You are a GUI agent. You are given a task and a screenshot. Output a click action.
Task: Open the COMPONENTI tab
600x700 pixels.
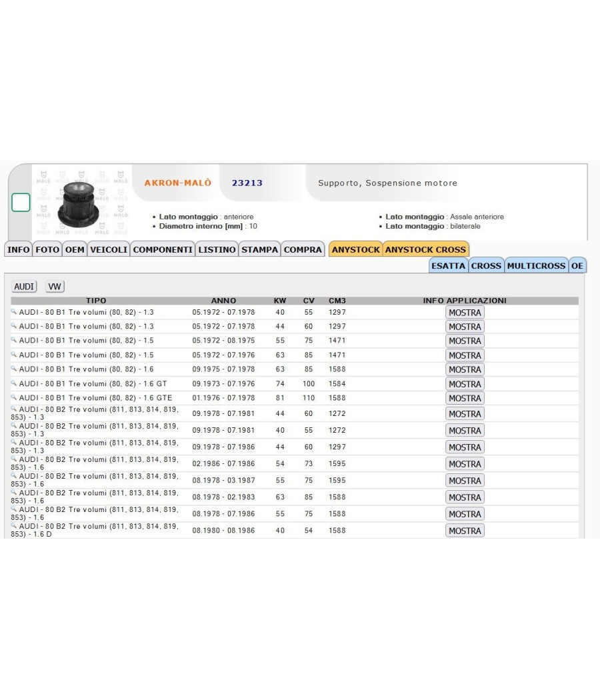[x=163, y=249]
